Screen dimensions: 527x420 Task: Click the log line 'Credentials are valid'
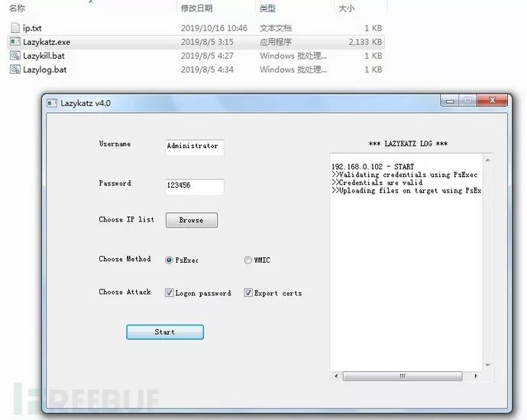point(377,183)
